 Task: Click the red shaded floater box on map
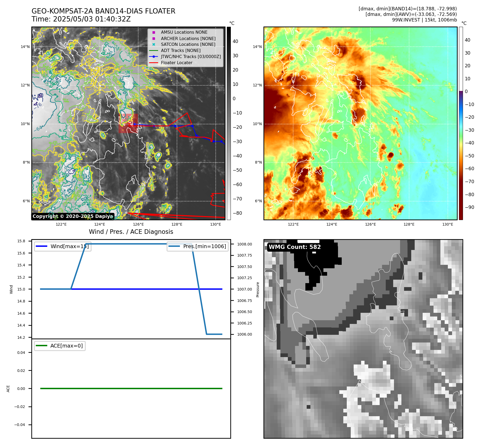pyautogui.click(x=128, y=123)
